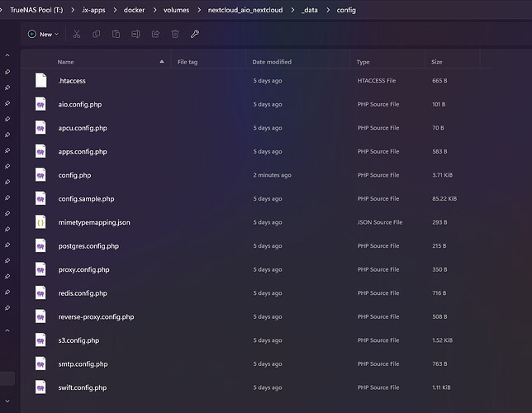Click the Share icon in toolbar
This screenshot has width=532, height=413.
coord(156,34)
